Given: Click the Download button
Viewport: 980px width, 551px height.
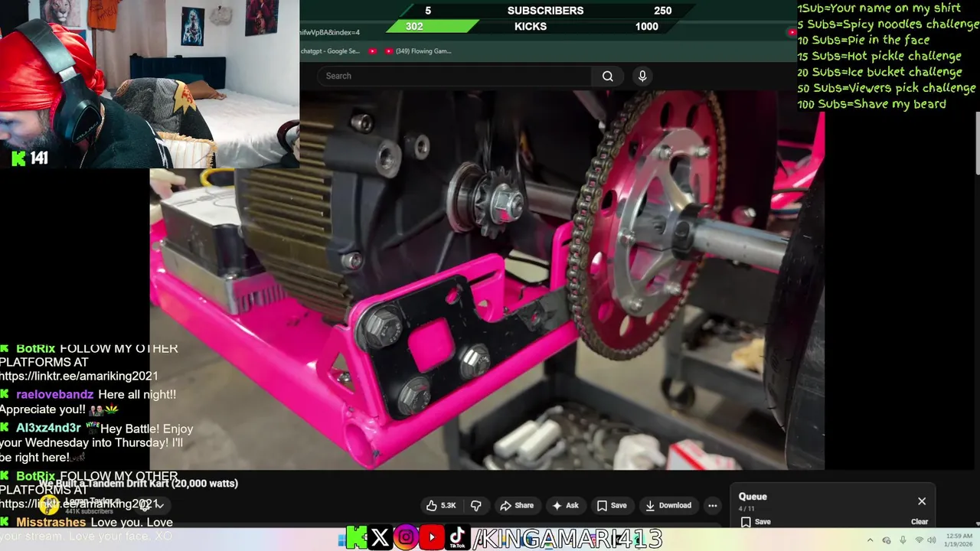Looking at the screenshot, I should pyautogui.click(x=668, y=505).
